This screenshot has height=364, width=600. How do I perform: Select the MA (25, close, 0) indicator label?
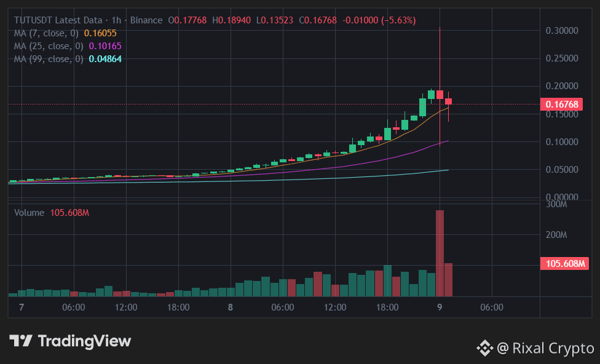49,46
